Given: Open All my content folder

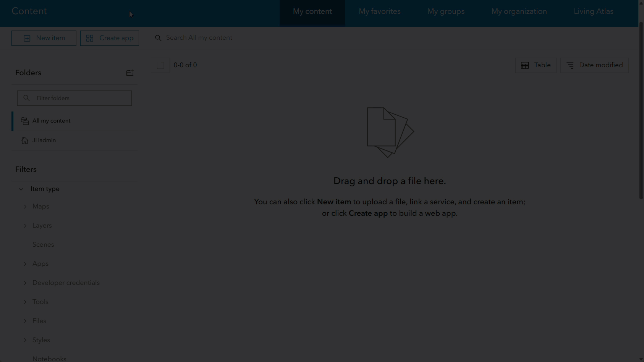Looking at the screenshot, I should [x=51, y=120].
